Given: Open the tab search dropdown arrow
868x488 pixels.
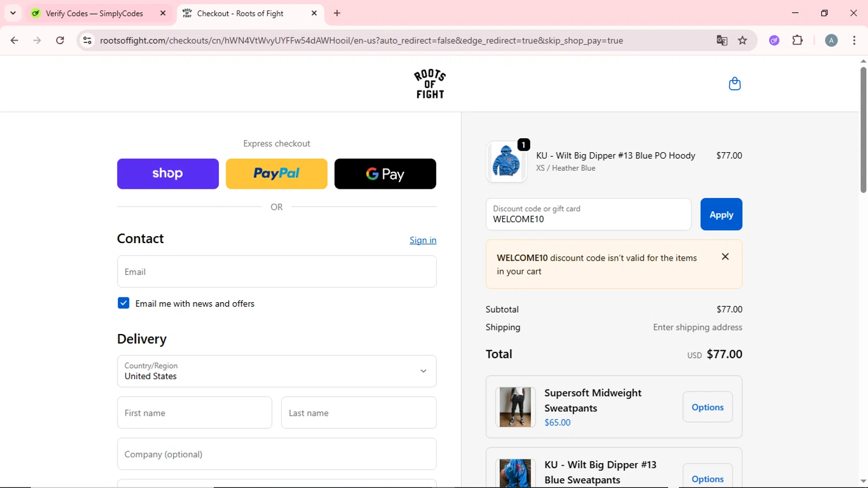Looking at the screenshot, I should 13,13.
